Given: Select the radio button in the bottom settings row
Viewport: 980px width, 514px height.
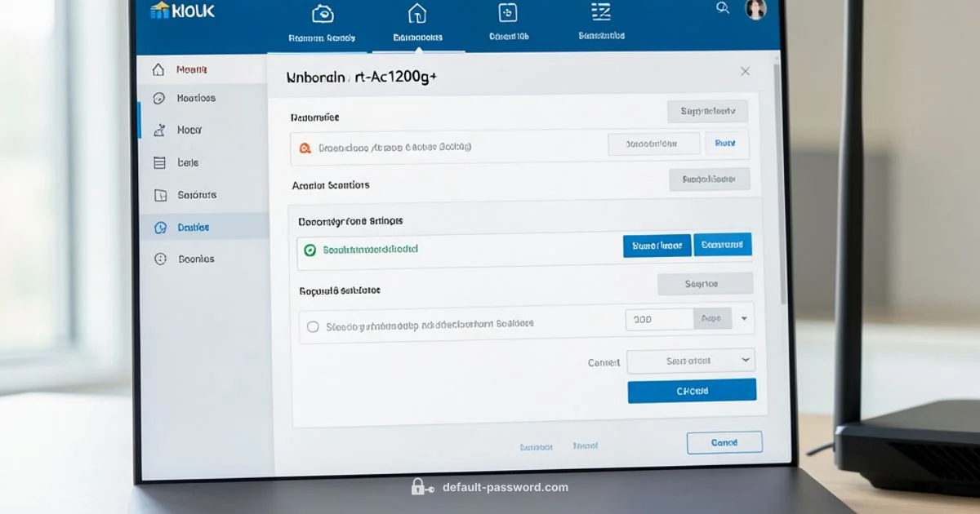Looking at the screenshot, I should click(x=313, y=326).
